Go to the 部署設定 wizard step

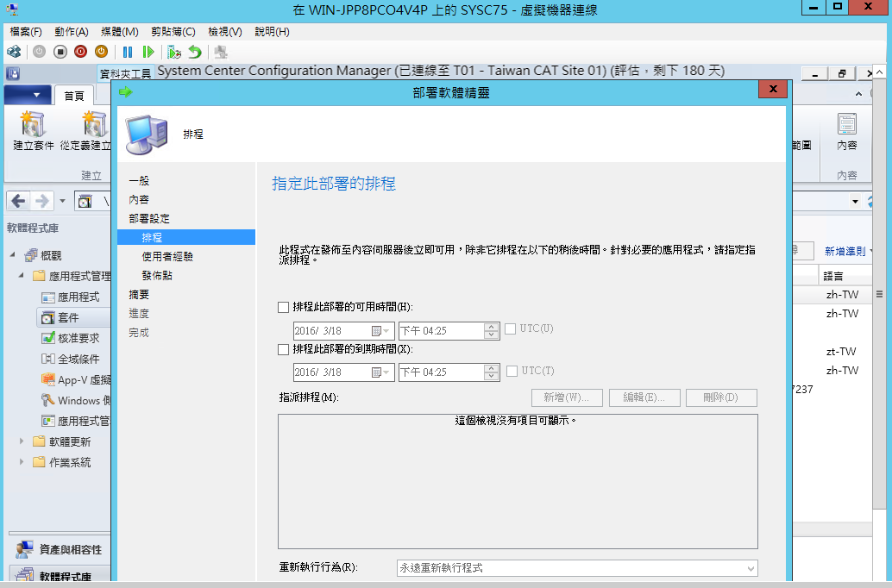(x=149, y=218)
